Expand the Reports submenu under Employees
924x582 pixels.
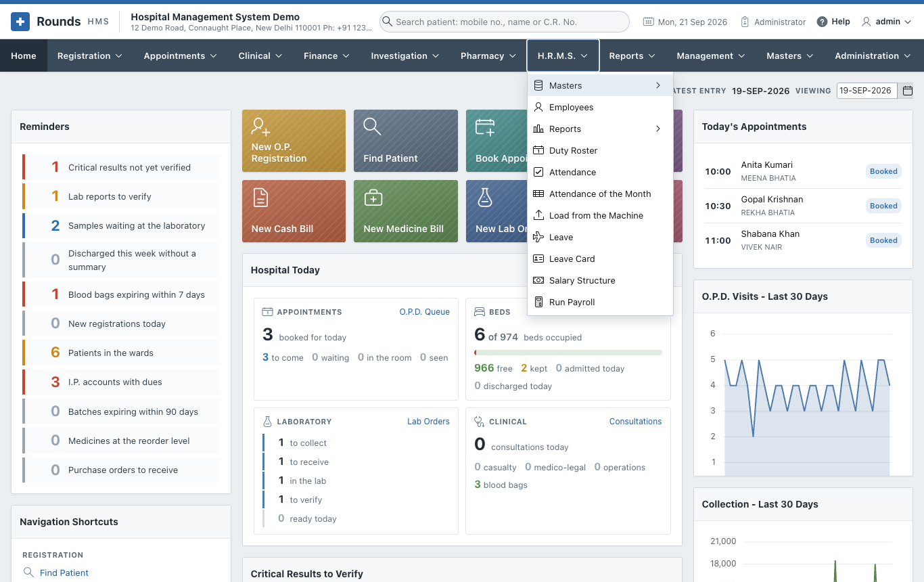click(x=600, y=129)
